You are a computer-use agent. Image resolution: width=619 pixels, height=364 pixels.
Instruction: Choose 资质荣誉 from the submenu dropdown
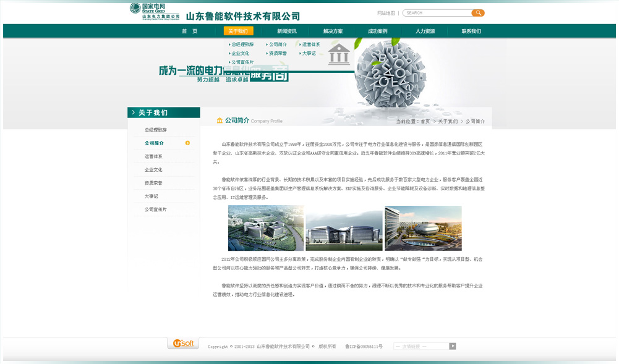point(278,54)
